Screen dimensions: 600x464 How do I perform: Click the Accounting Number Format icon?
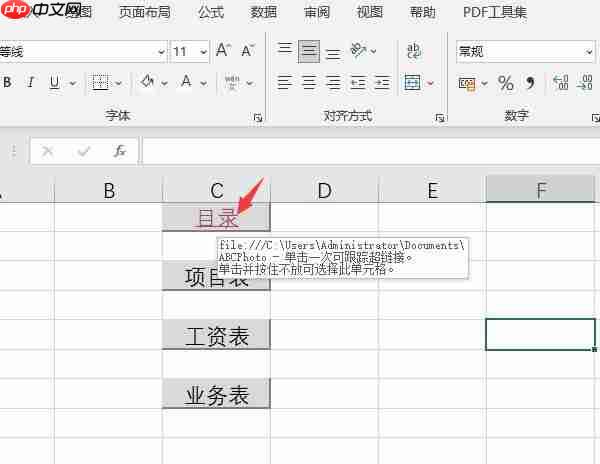click(x=467, y=83)
